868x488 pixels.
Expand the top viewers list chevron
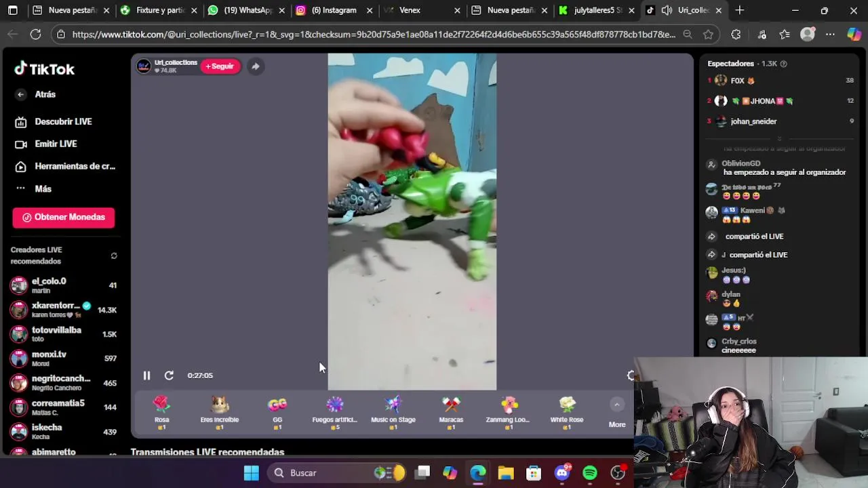(x=779, y=138)
